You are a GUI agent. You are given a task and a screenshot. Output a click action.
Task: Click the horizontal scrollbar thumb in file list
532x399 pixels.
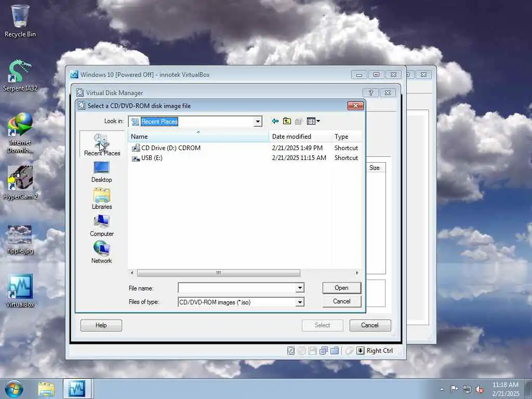coord(219,273)
